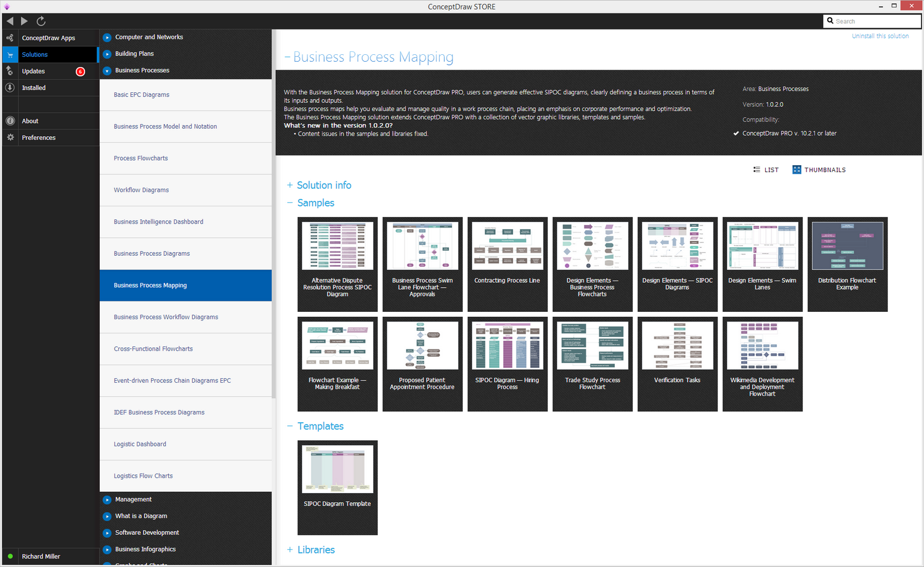Expand the Computer and Networks category

tap(107, 38)
